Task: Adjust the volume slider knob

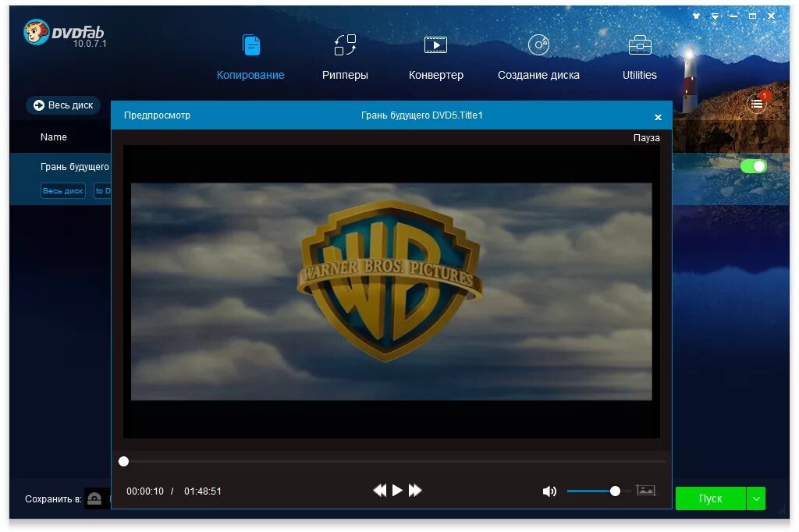Action: (x=615, y=491)
